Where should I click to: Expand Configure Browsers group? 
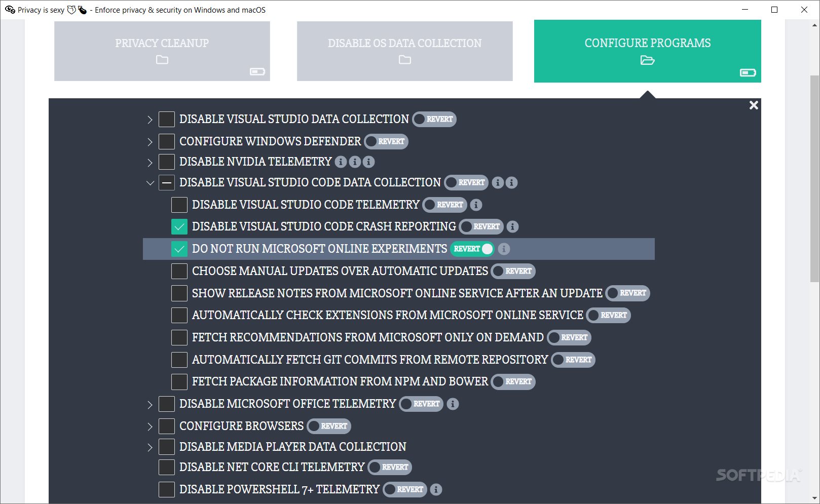tap(150, 427)
